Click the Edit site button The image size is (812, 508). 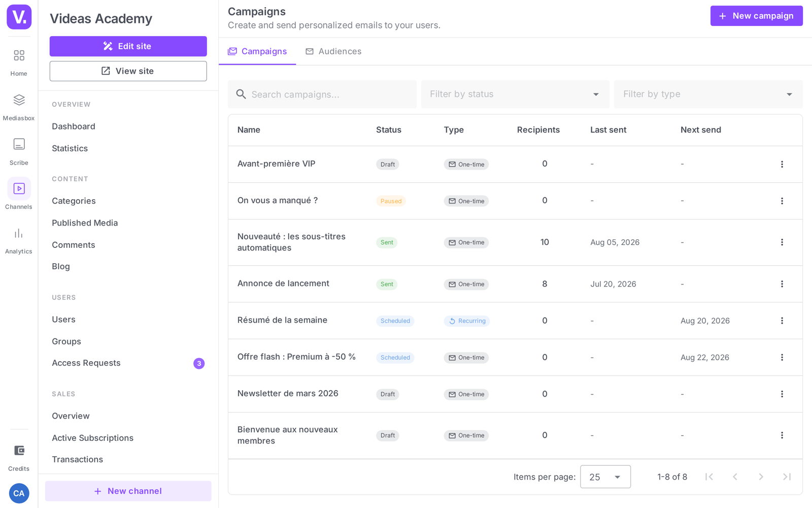point(128,46)
